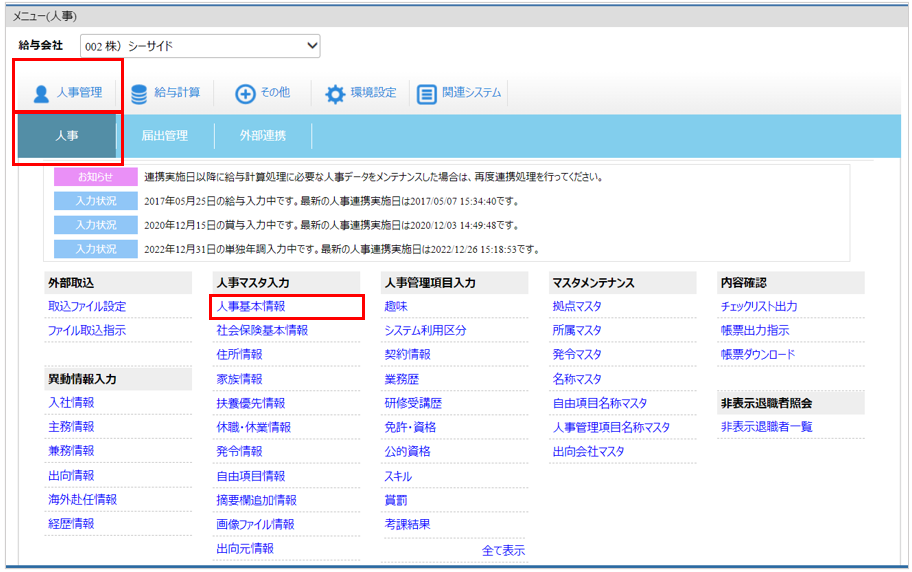Viewport: 912px width, 572px height.
Task: Open ファイル取込指示 link
Action: [x=87, y=331]
